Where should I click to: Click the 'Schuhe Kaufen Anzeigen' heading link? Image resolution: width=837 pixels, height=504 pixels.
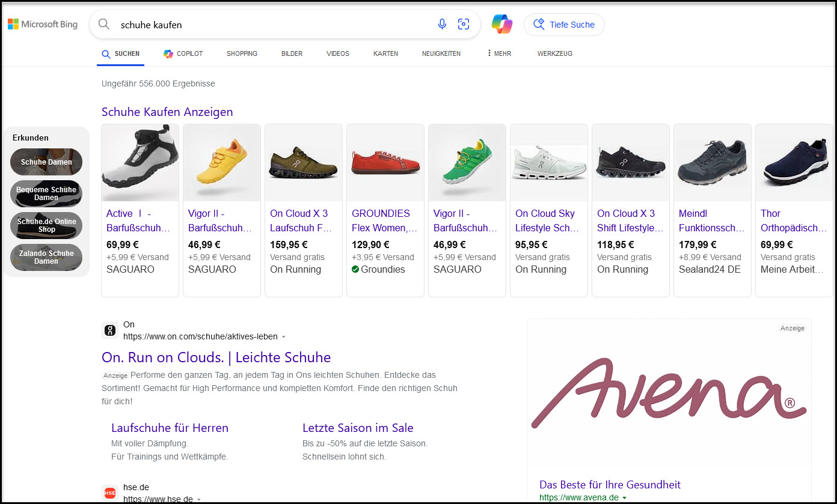click(167, 112)
